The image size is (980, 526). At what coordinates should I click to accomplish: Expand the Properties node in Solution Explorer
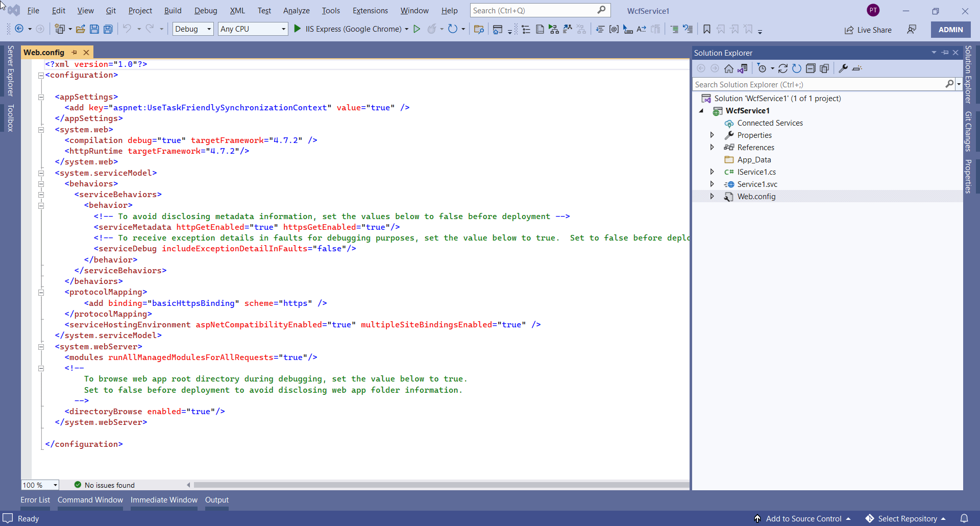coord(712,135)
